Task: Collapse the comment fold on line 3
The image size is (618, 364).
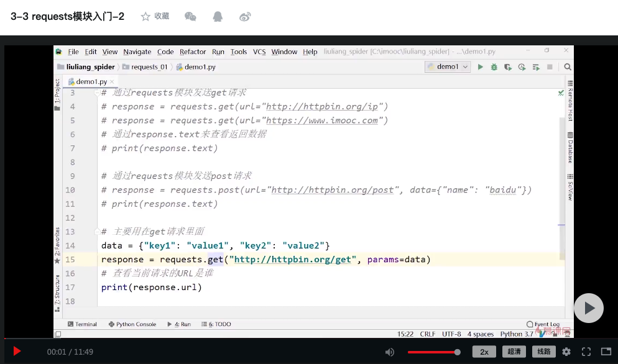Action: click(x=96, y=93)
